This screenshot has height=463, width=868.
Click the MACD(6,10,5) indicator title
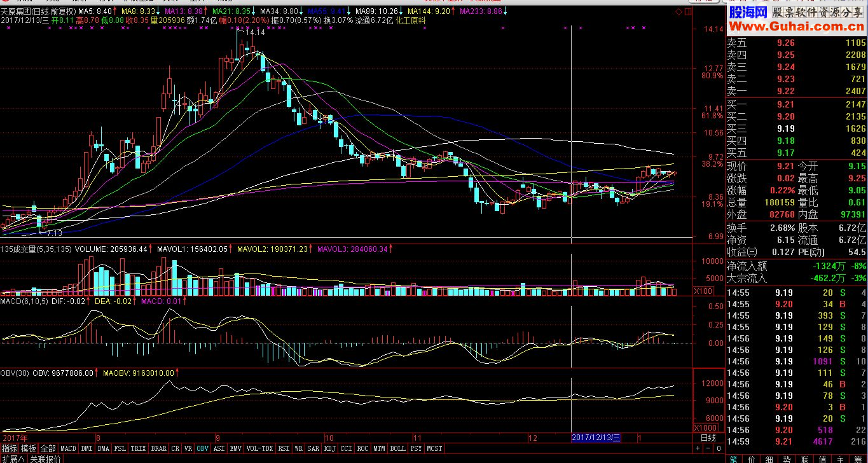(x=24, y=301)
